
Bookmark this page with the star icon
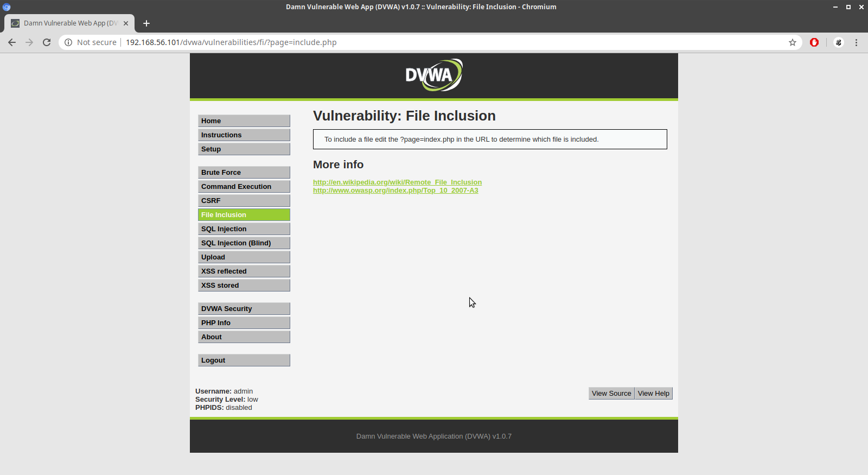pos(793,42)
